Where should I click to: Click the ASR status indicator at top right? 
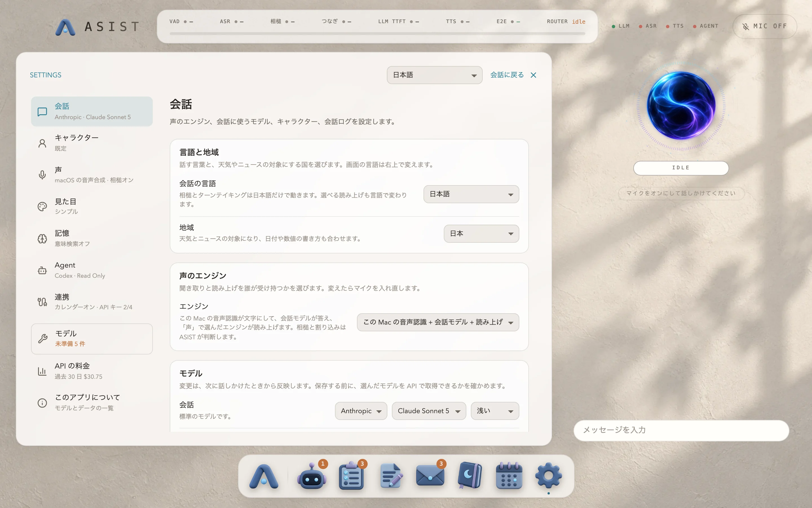click(x=648, y=26)
